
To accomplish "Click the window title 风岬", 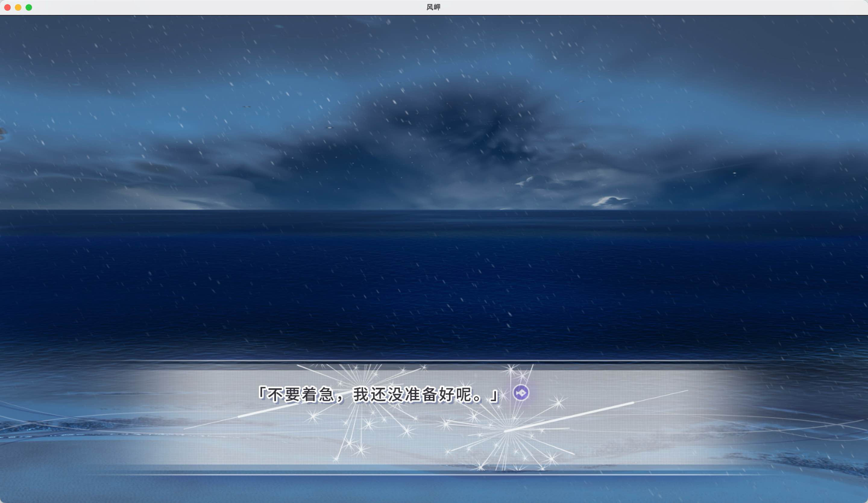I will tap(433, 7).
